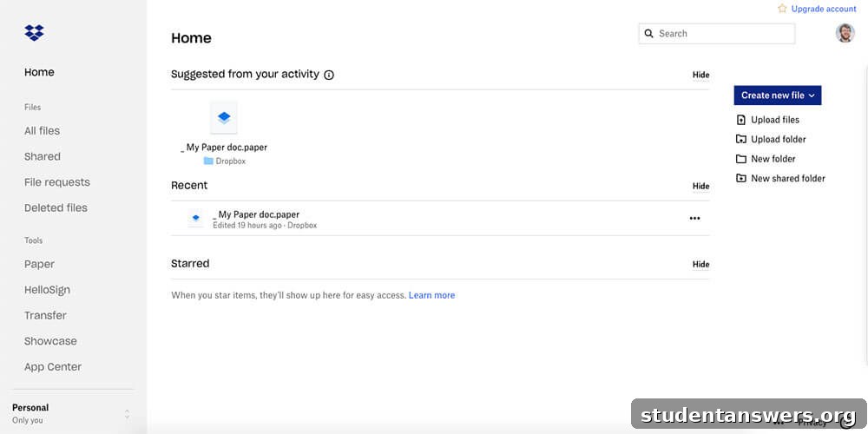868x434 pixels.
Task: Open Deleted files in the sidebar
Action: [x=56, y=207]
